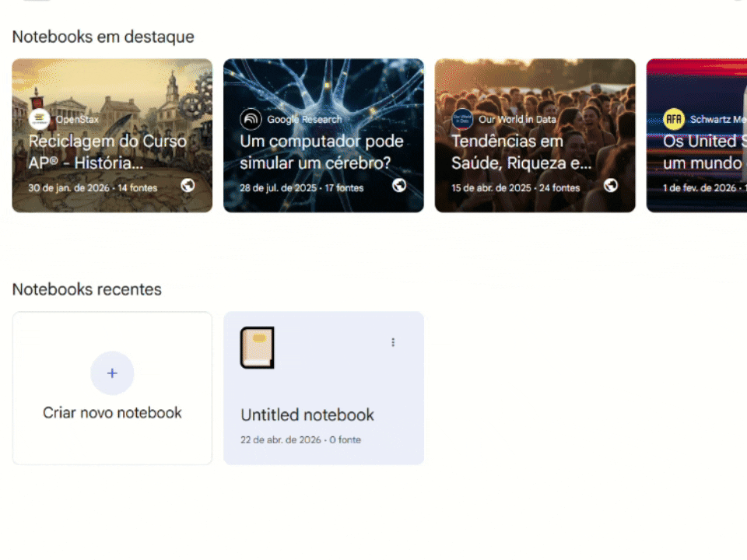This screenshot has width=747, height=560.
Task: Click the globe icon on Reciclagem card
Action: point(188,185)
